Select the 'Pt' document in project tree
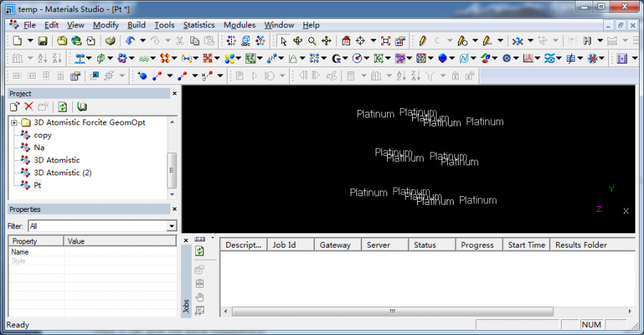644x335 pixels. (x=37, y=185)
